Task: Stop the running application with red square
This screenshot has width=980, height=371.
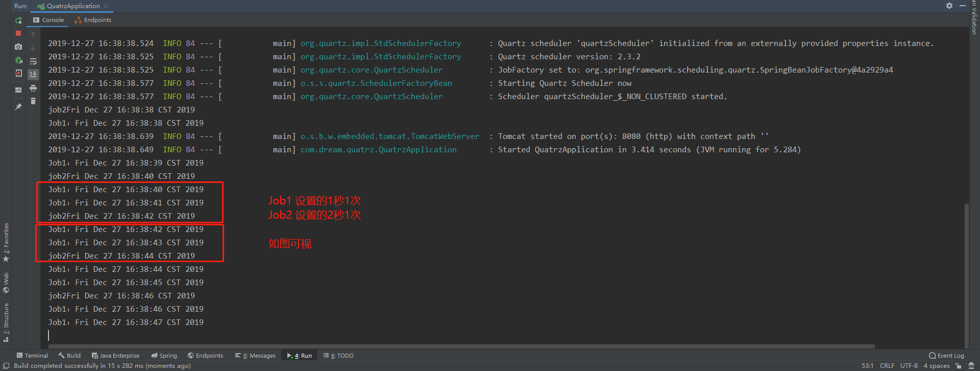Action: point(18,33)
